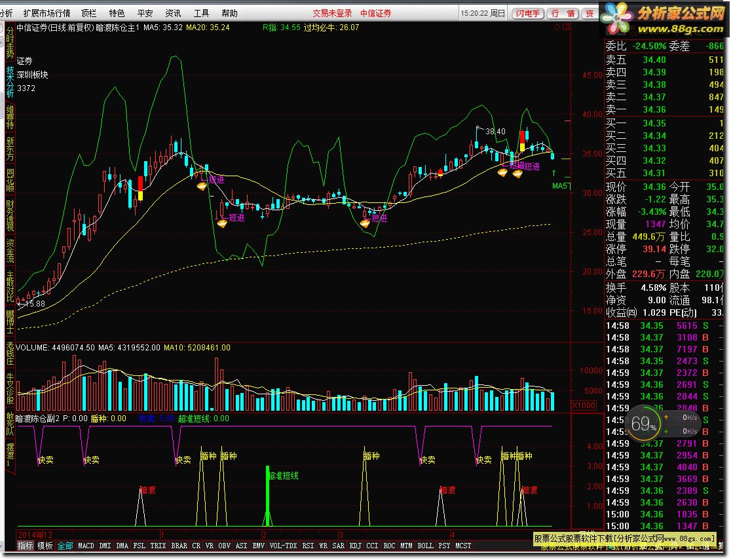Switch indicator to BOLL
The image size is (731, 560).
tap(425, 546)
